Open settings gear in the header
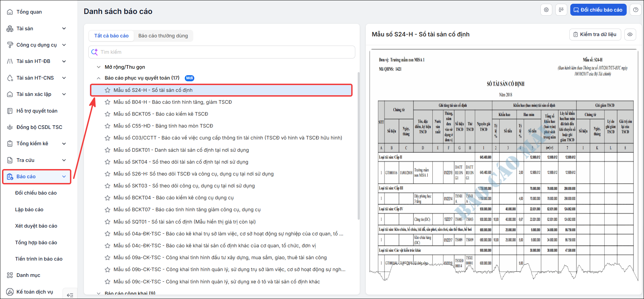The height and width of the screenshot is (299, 644). click(x=546, y=10)
